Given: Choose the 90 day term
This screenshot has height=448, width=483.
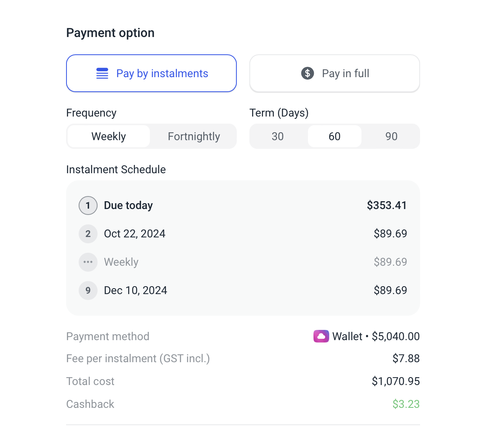Looking at the screenshot, I should (391, 136).
